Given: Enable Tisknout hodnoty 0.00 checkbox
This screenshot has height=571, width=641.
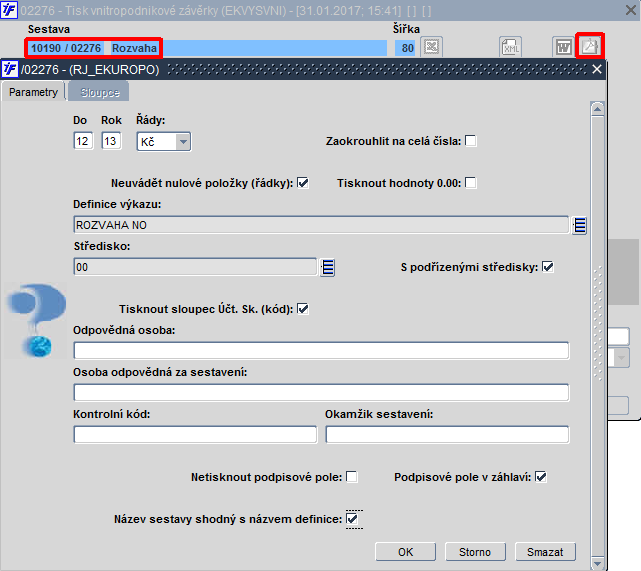Looking at the screenshot, I should 471,183.
